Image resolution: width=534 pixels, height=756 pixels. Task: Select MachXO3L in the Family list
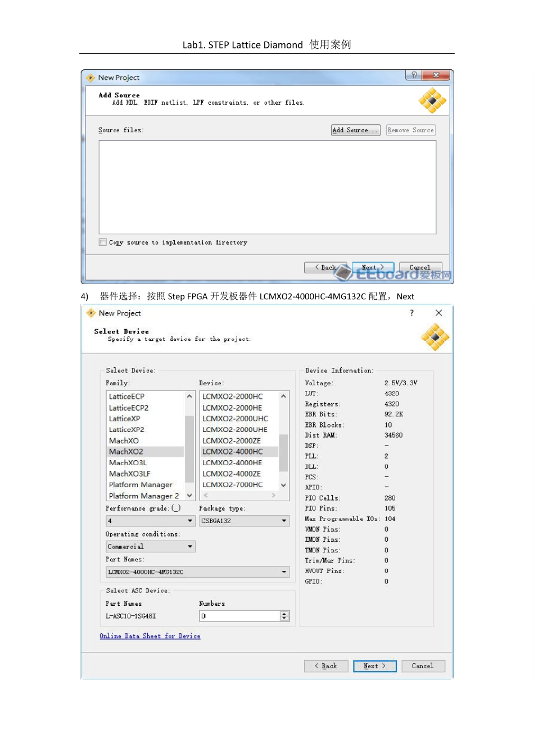pyautogui.click(x=128, y=463)
